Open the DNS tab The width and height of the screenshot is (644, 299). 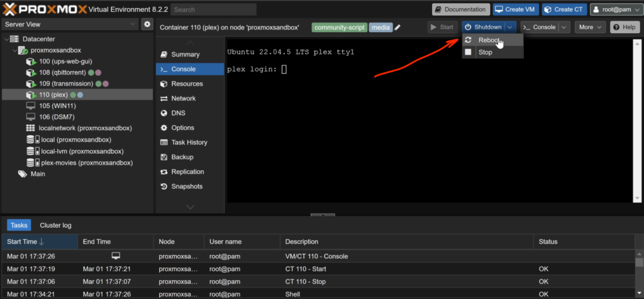tap(190, 113)
